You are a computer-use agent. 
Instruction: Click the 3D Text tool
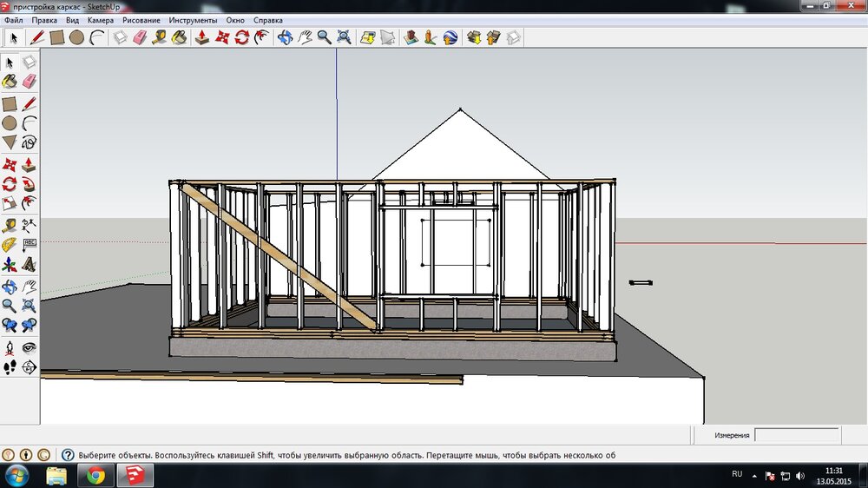tap(29, 264)
